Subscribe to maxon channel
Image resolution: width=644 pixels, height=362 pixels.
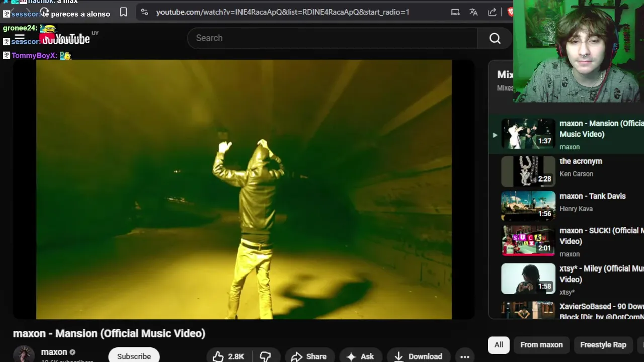(x=134, y=356)
